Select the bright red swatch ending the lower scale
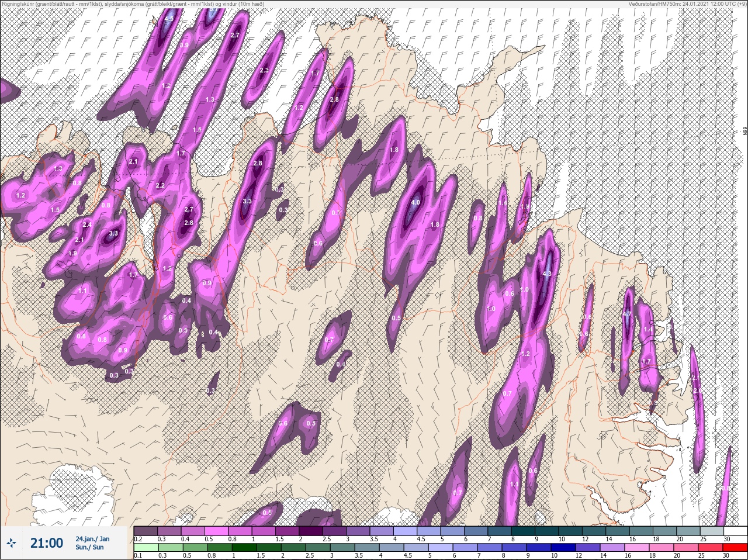The image size is (748, 560). (736, 548)
